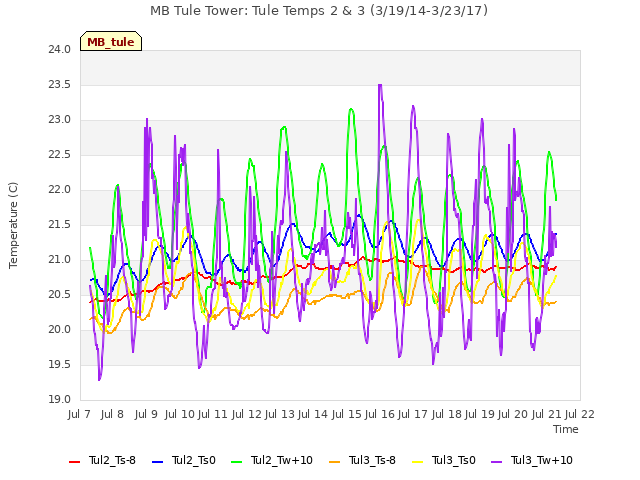Click the 24.0 y-axis tick label
The width and height of the screenshot is (640, 480).
tap(60, 50)
